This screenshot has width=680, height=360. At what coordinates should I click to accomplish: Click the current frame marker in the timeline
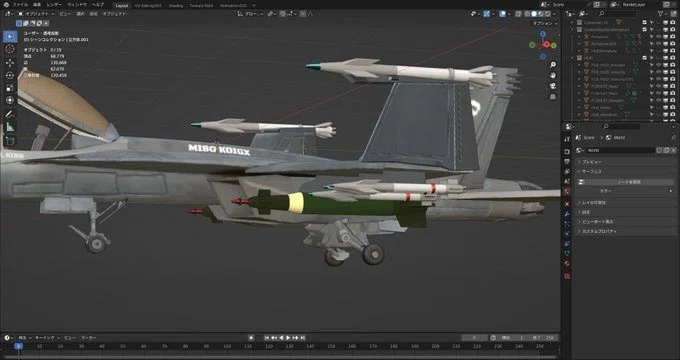pyautogui.click(x=18, y=346)
